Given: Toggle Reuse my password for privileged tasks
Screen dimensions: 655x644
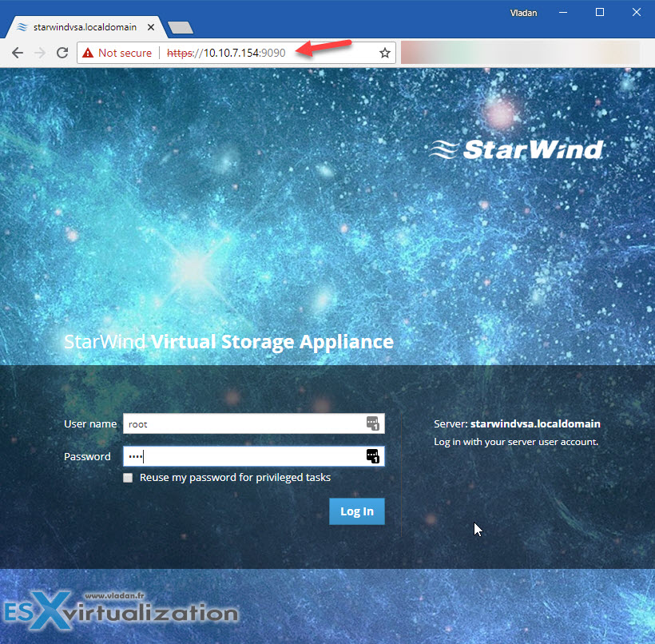Looking at the screenshot, I should point(128,478).
